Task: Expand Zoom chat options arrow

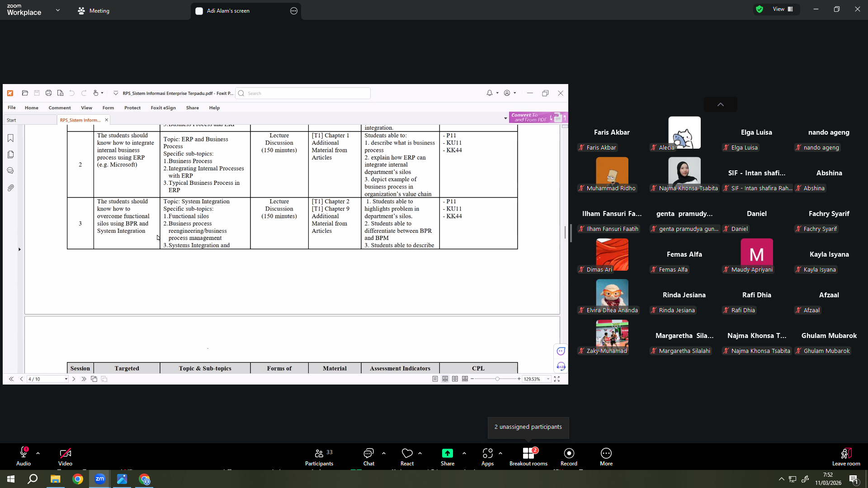Action: 384,453
